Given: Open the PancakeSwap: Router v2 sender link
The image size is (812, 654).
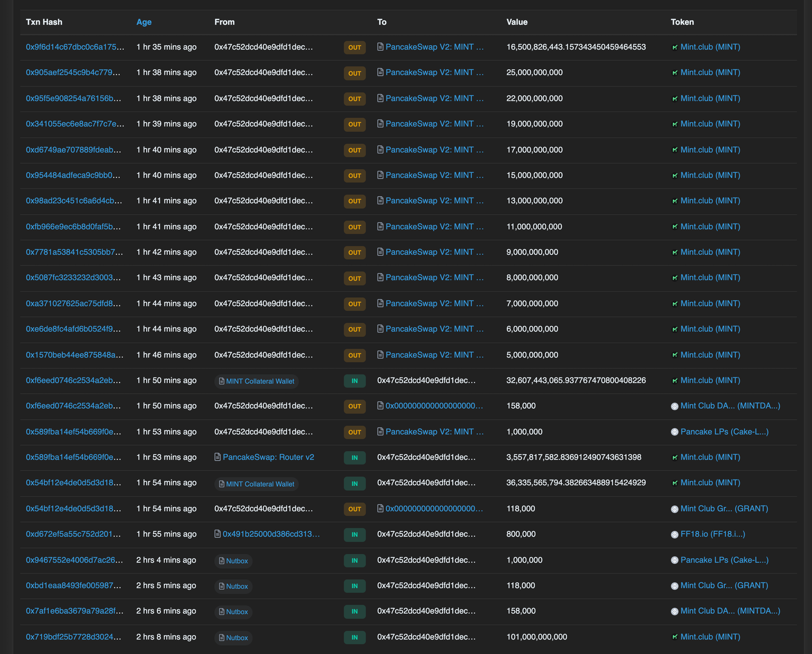Looking at the screenshot, I should [x=268, y=457].
